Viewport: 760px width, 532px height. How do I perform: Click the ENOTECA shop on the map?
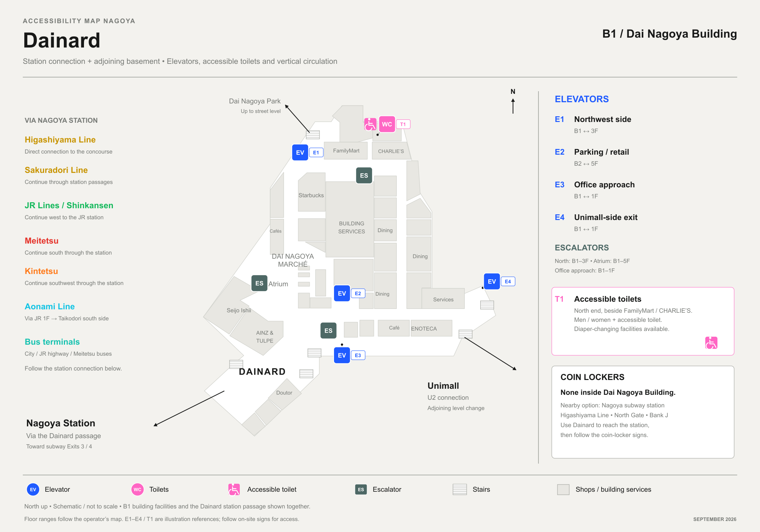[432, 328]
